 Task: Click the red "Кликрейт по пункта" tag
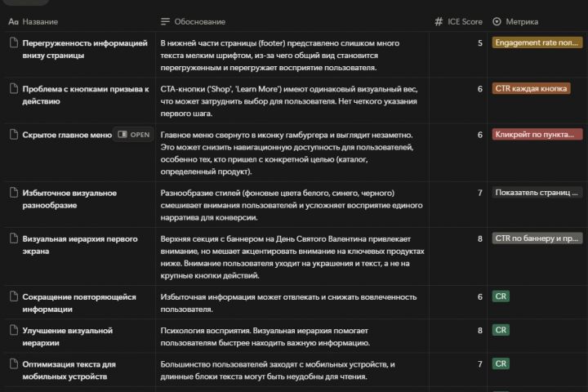point(537,135)
